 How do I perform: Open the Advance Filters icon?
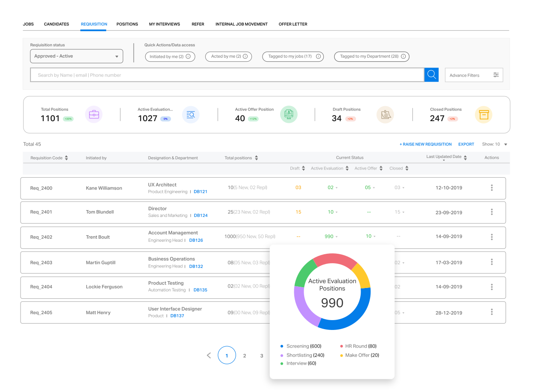[496, 74]
